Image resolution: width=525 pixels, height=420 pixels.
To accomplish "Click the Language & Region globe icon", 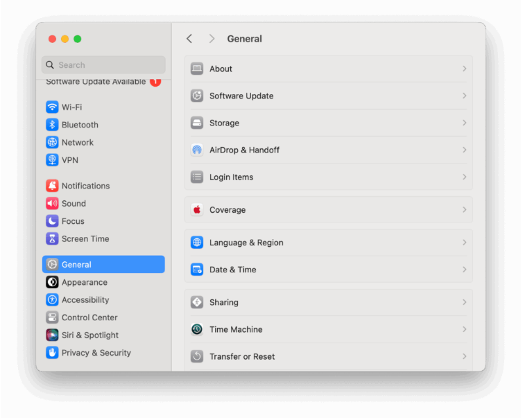I will 197,243.
